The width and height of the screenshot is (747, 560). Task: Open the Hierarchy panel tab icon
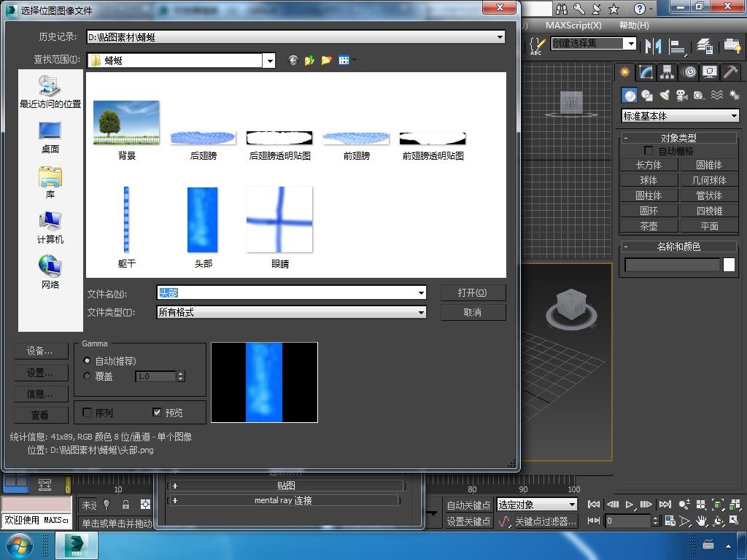tap(667, 72)
